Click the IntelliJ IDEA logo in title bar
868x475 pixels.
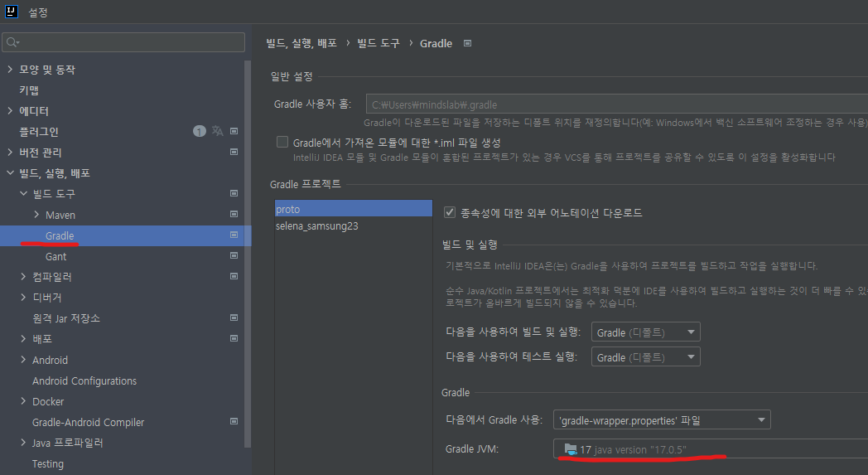pyautogui.click(x=11, y=12)
